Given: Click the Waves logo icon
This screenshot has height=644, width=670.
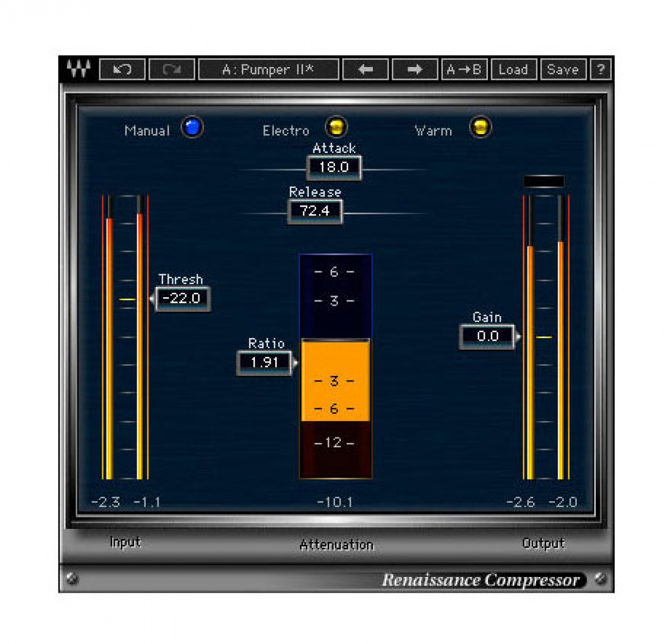Looking at the screenshot, I should pos(78,69).
